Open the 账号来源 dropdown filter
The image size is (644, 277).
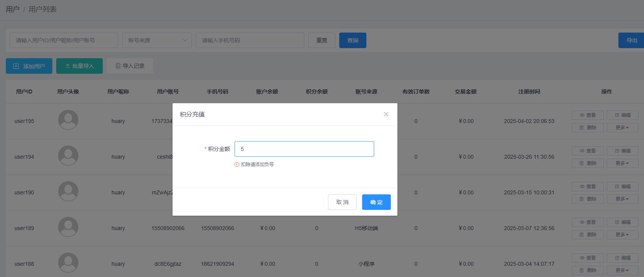click(x=157, y=40)
